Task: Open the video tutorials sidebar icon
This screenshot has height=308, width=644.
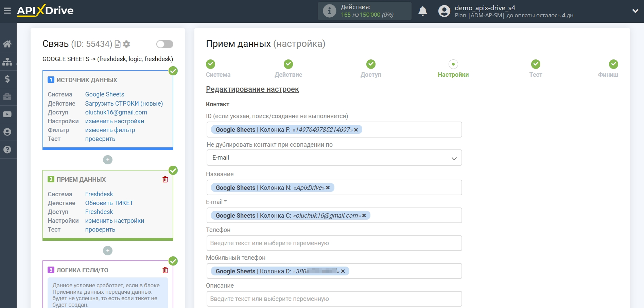Action: coord(7,114)
